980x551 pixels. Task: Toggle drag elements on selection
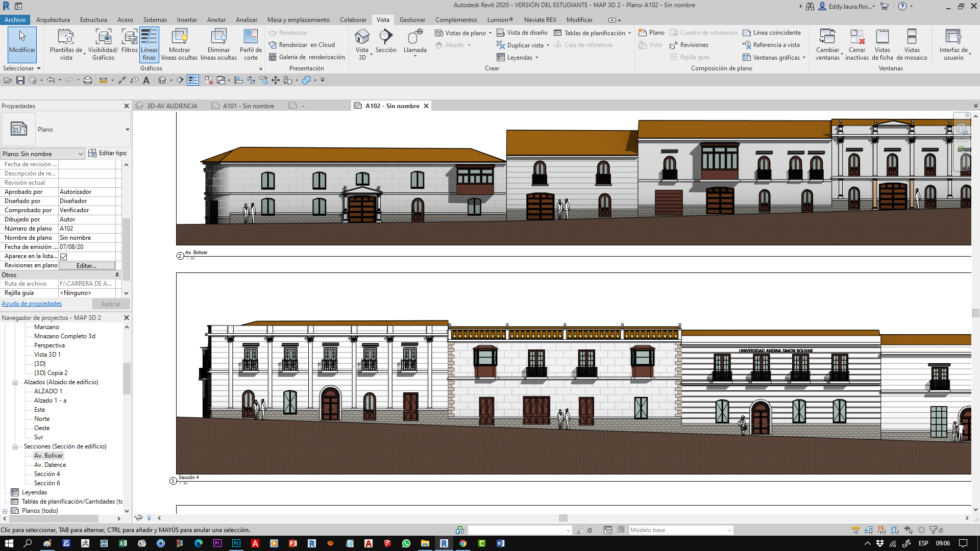coord(909,530)
